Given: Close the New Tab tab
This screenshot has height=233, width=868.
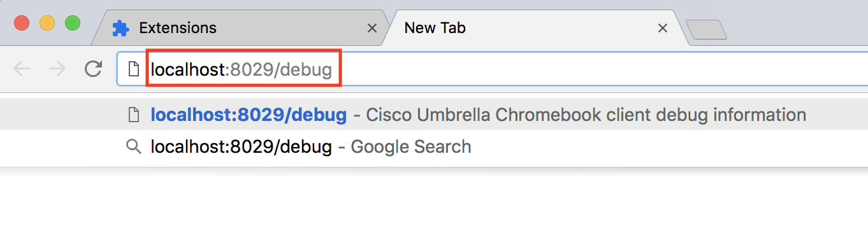Looking at the screenshot, I should (x=663, y=28).
